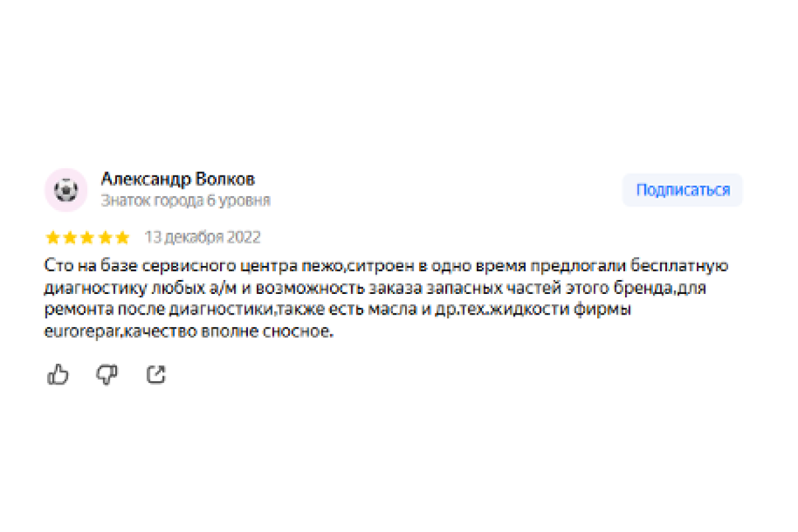
Task: Click the fifth rating star
Action: click(x=122, y=237)
